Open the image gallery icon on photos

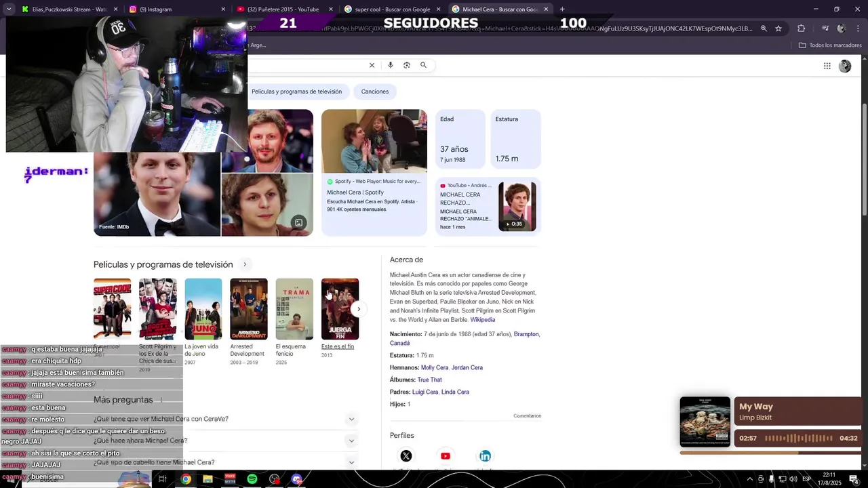pyautogui.click(x=298, y=222)
